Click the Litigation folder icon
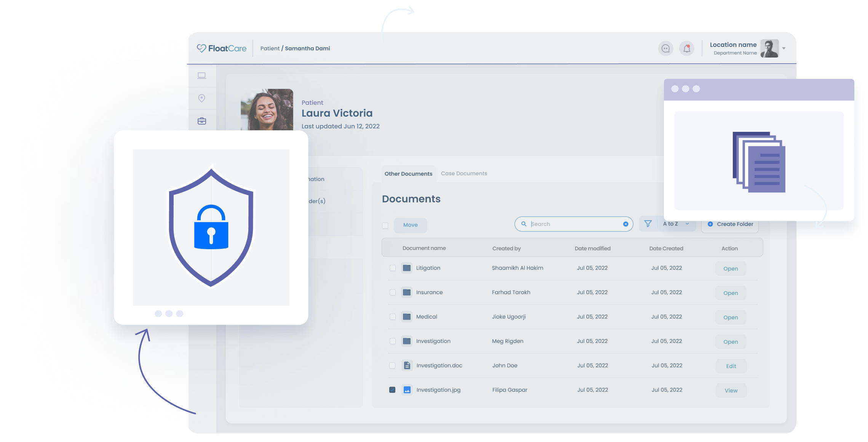868x442 pixels. pyautogui.click(x=407, y=268)
